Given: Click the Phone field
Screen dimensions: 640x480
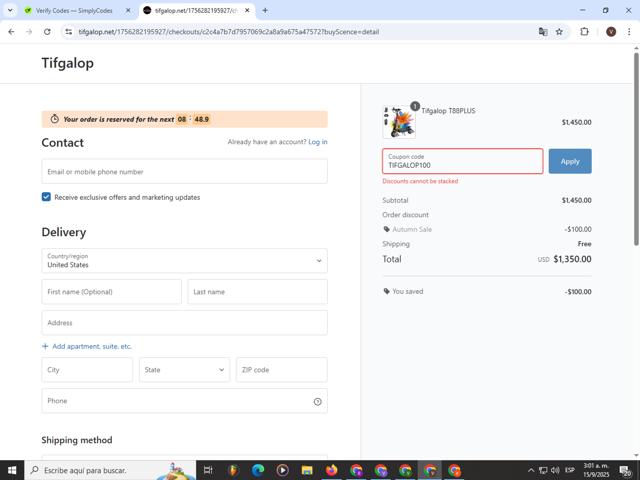Looking at the screenshot, I should (x=184, y=401).
